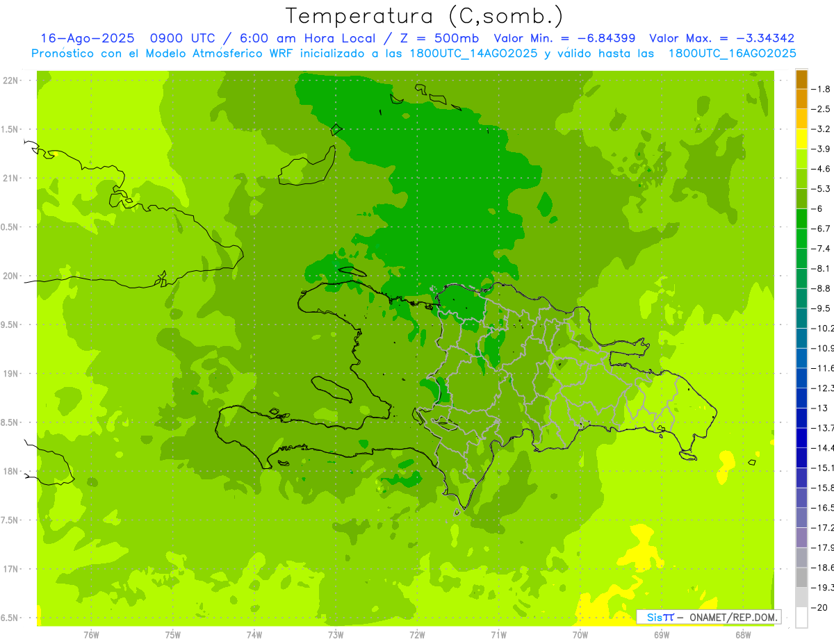The height and width of the screenshot is (644, 834).
Task: Click the 'Temperatura (C,somb.)' chart title
Action: (x=424, y=16)
